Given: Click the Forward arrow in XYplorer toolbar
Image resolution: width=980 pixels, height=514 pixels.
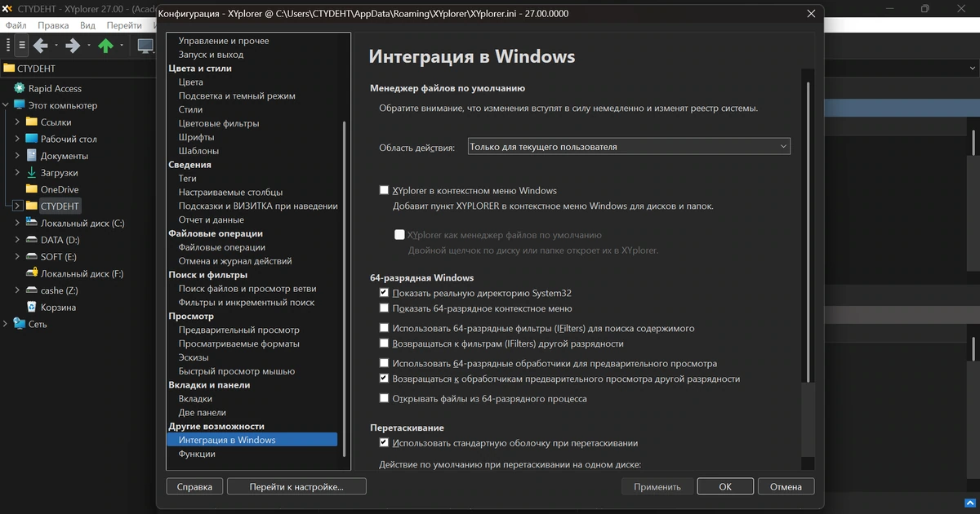Looking at the screenshot, I should click(x=73, y=46).
